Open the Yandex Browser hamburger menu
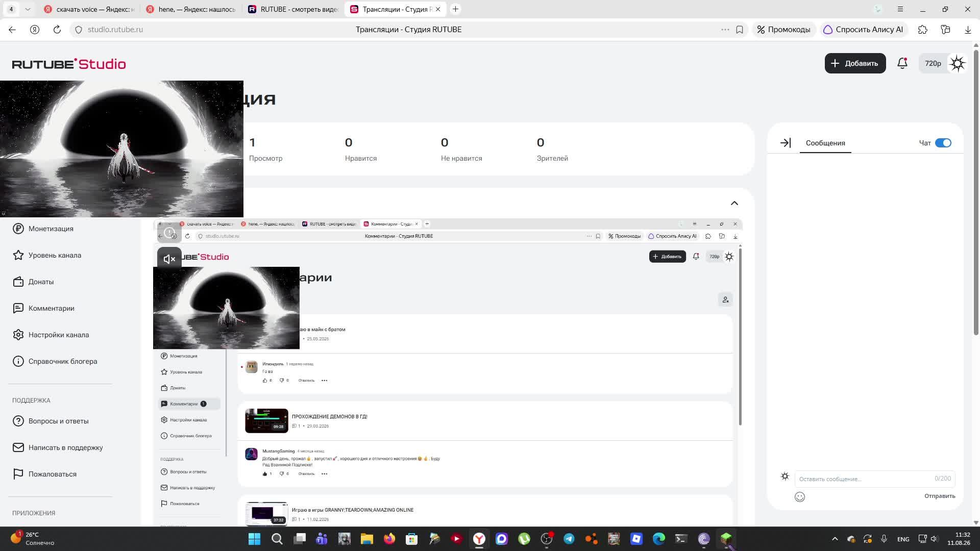 pos(900,9)
